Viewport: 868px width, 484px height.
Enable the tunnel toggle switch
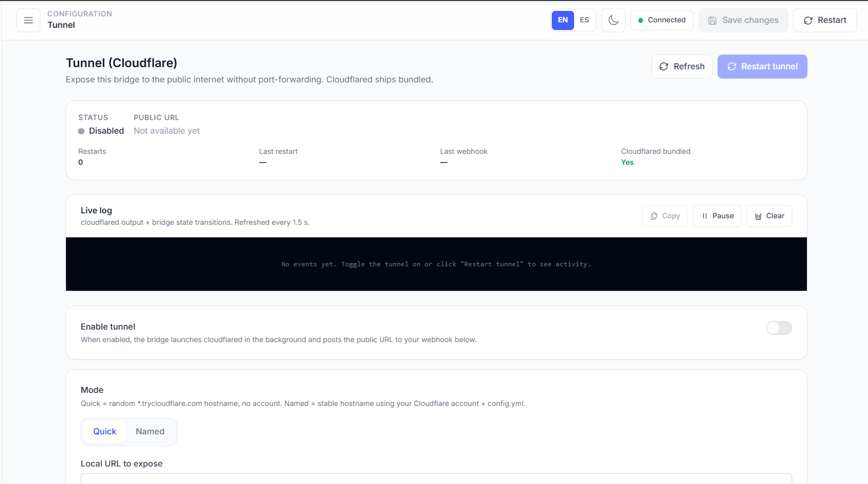[779, 328]
